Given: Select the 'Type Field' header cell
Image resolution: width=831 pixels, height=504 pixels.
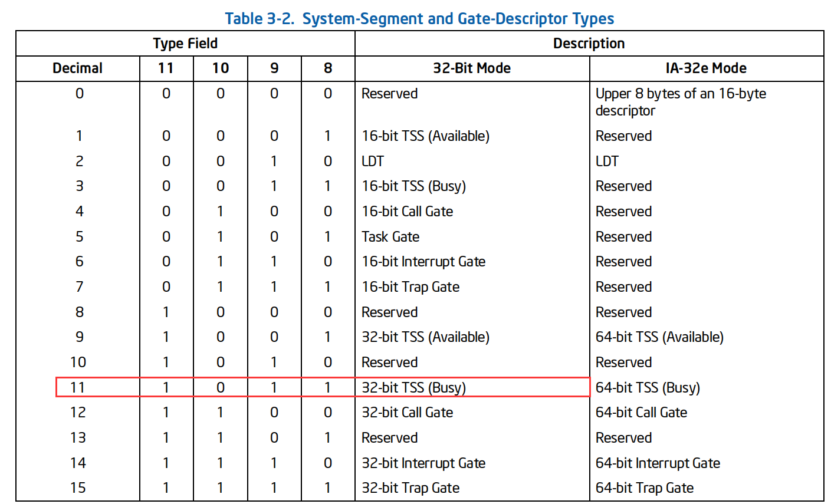Looking at the screenshot, I should [x=185, y=44].
